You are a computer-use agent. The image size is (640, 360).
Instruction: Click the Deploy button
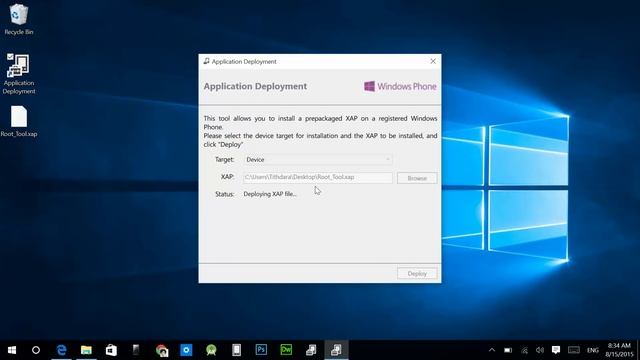(x=417, y=273)
